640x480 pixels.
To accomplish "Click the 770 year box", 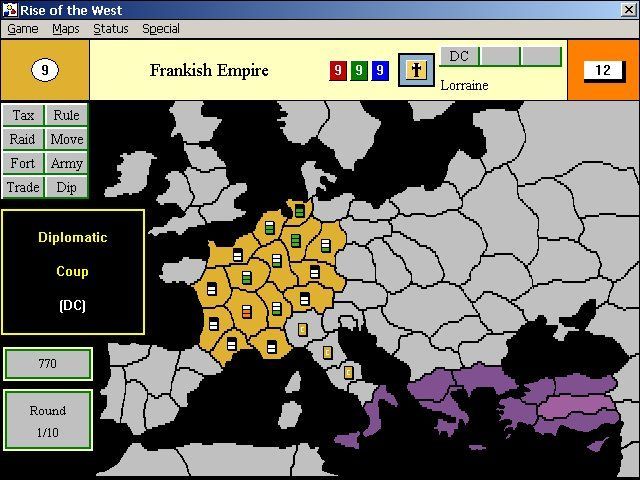I will coord(48,363).
